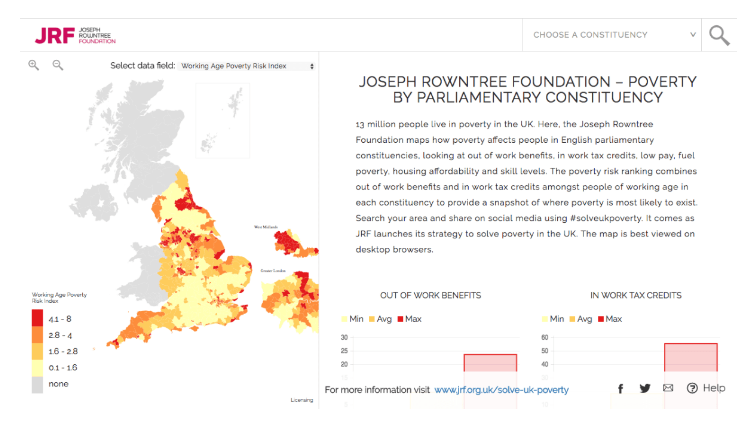750x433 pixels.
Task: Click the Licensing link below the map
Action: [x=301, y=400]
